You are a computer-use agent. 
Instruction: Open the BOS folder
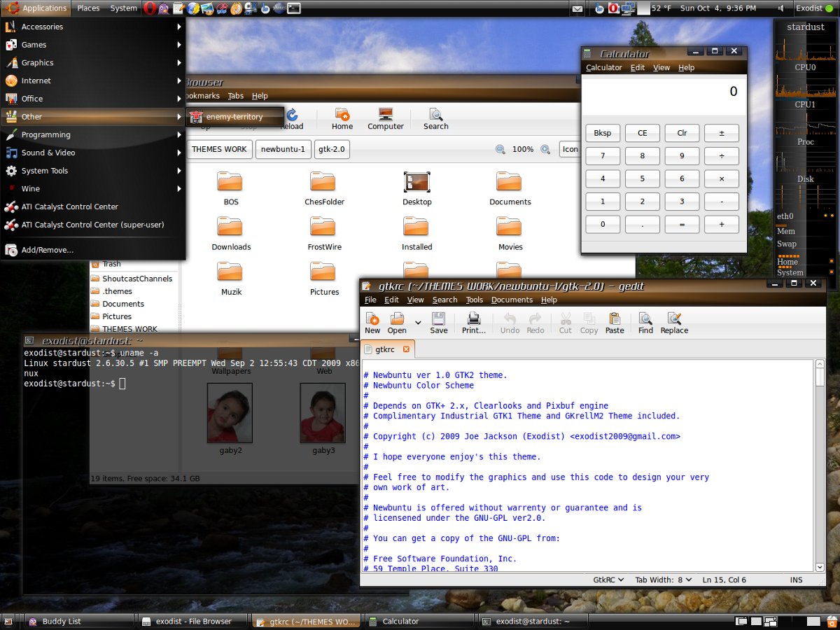(231, 189)
